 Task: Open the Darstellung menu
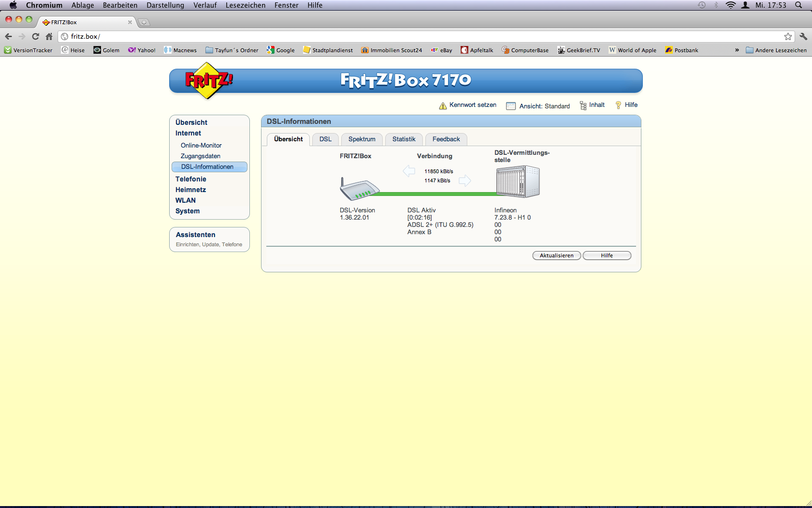pos(165,5)
